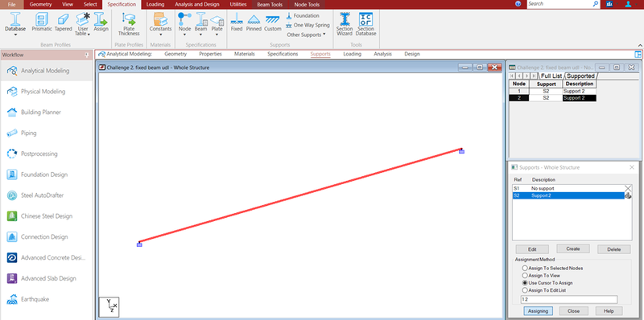Switch to the Loading ribbon tab
The width and height of the screenshot is (644, 320).
point(155,5)
